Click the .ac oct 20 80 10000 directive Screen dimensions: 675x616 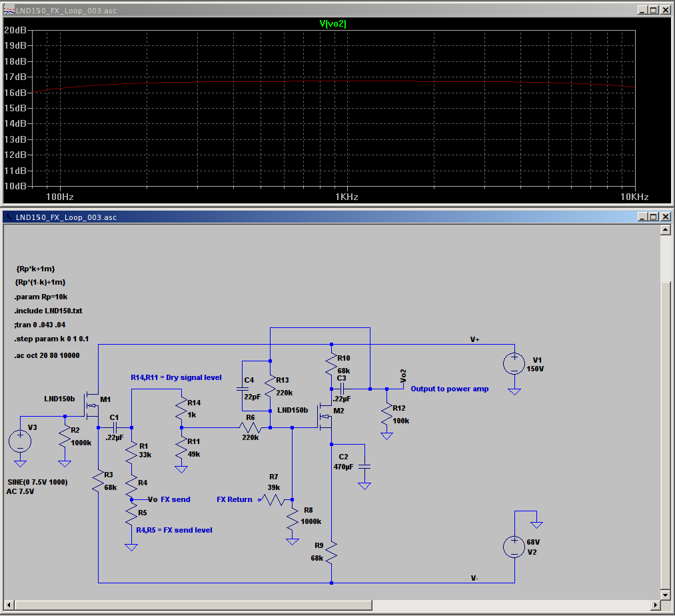pyautogui.click(x=47, y=355)
